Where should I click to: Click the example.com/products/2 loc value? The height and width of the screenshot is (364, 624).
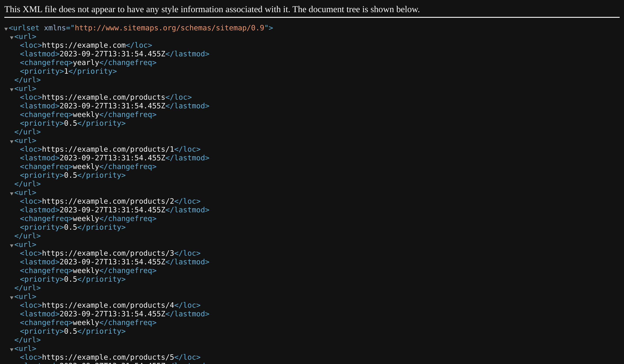[x=108, y=201]
